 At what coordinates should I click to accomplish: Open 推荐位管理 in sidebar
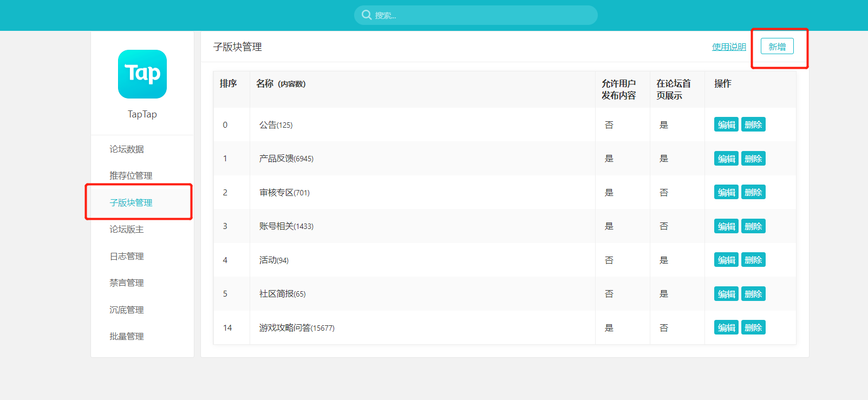[x=131, y=175]
